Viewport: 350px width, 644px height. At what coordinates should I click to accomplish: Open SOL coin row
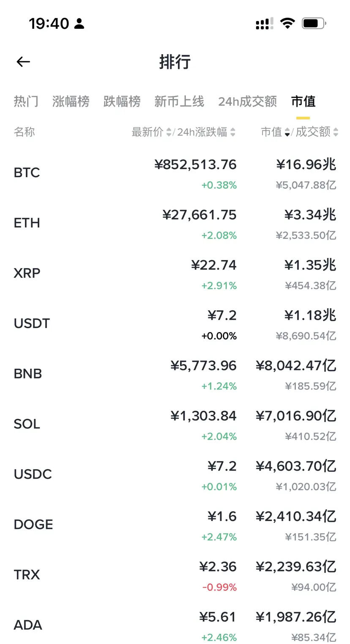175,425
